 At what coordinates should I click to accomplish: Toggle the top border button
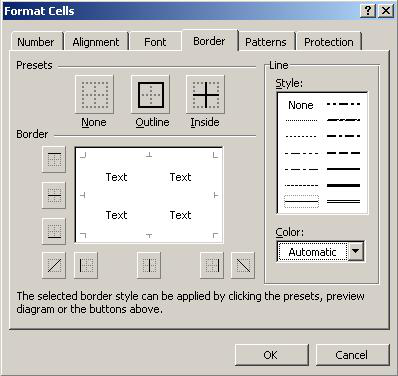[54, 159]
